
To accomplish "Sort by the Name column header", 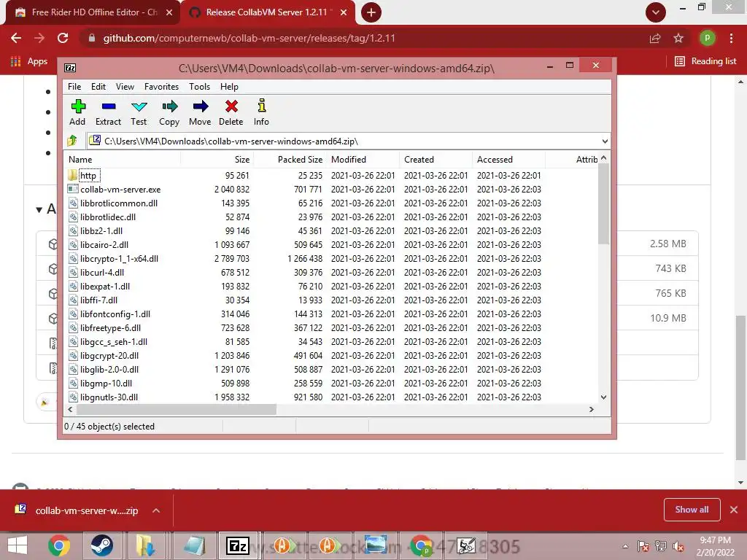I will pos(122,160).
